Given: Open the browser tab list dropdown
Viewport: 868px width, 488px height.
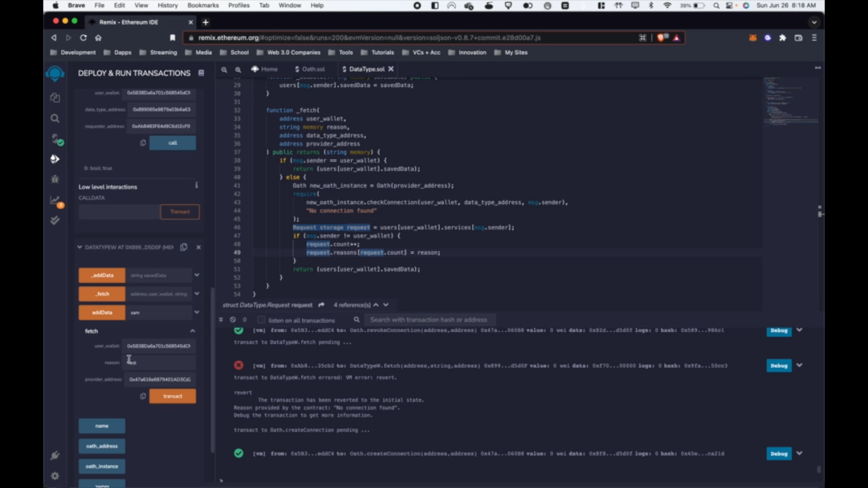Looking at the screenshot, I should pos(814,22).
